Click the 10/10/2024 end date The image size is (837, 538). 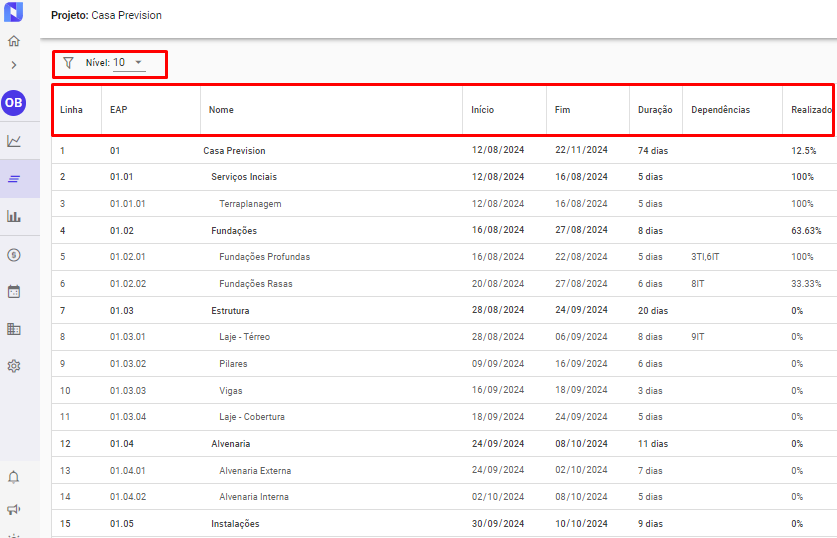tap(581, 524)
